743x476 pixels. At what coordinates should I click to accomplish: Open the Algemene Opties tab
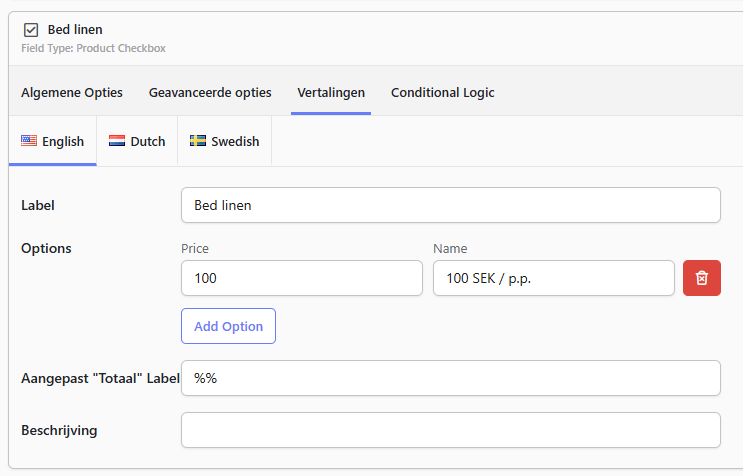coord(72,92)
